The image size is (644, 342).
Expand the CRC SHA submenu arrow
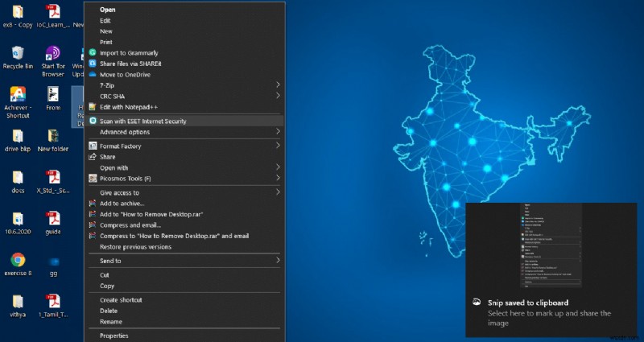pyautogui.click(x=278, y=96)
